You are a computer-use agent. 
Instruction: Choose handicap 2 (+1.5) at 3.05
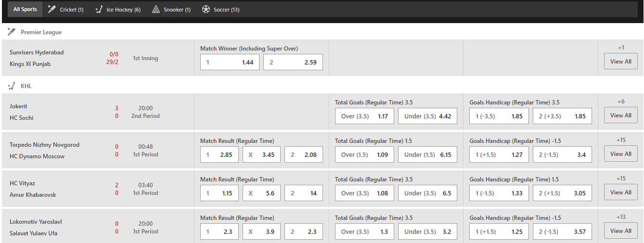coord(562,193)
